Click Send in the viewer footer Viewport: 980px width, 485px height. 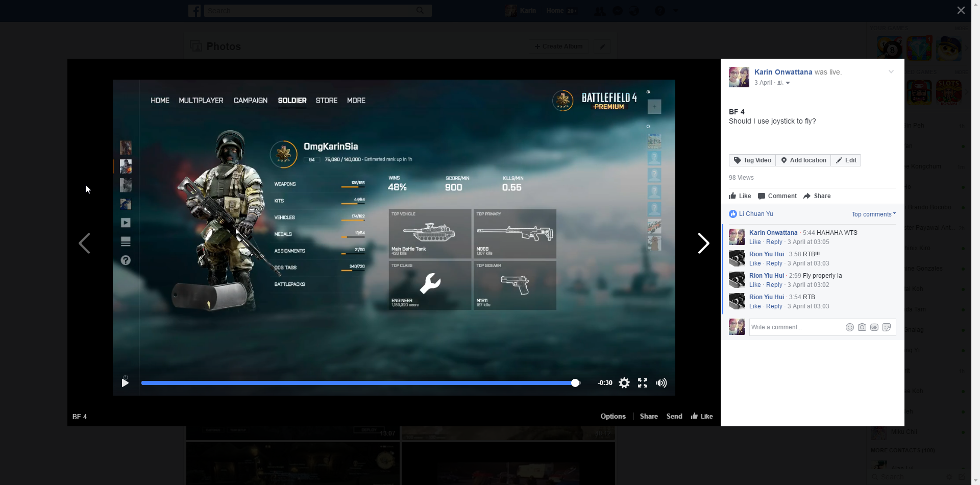(x=674, y=417)
